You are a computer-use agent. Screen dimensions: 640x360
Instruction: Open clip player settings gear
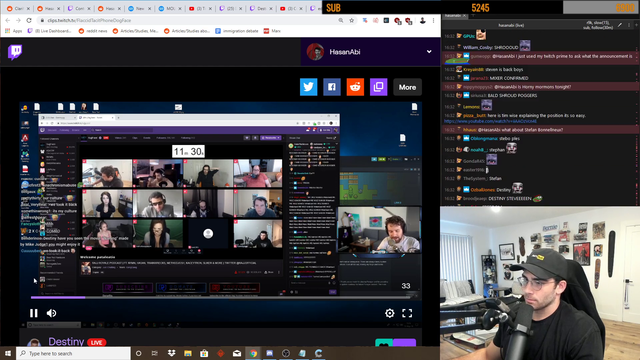pyautogui.click(x=390, y=313)
